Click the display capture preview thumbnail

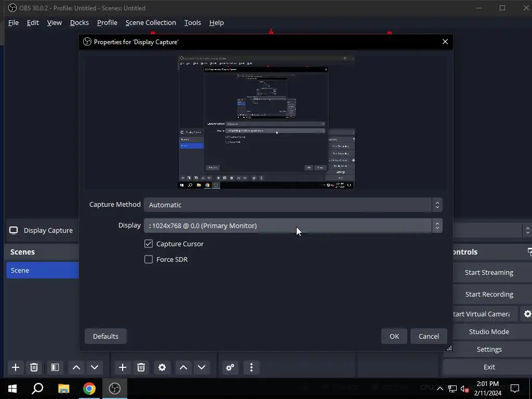coord(267,122)
